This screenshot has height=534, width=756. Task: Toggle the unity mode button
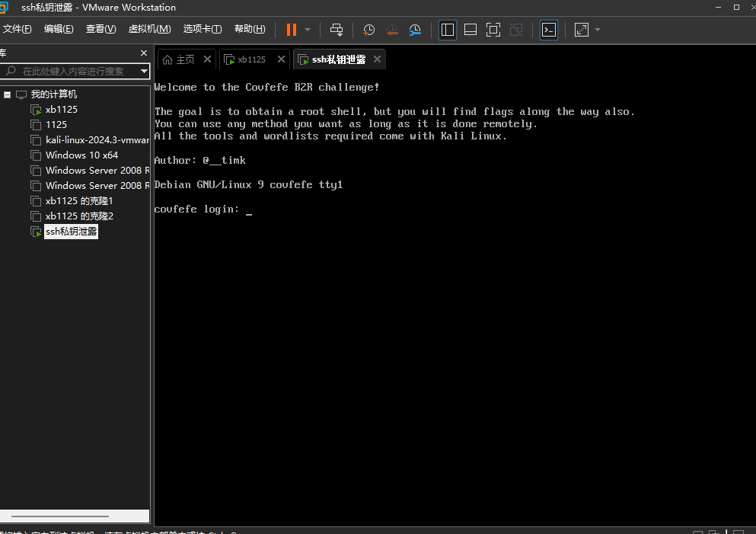tap(516, 30)
